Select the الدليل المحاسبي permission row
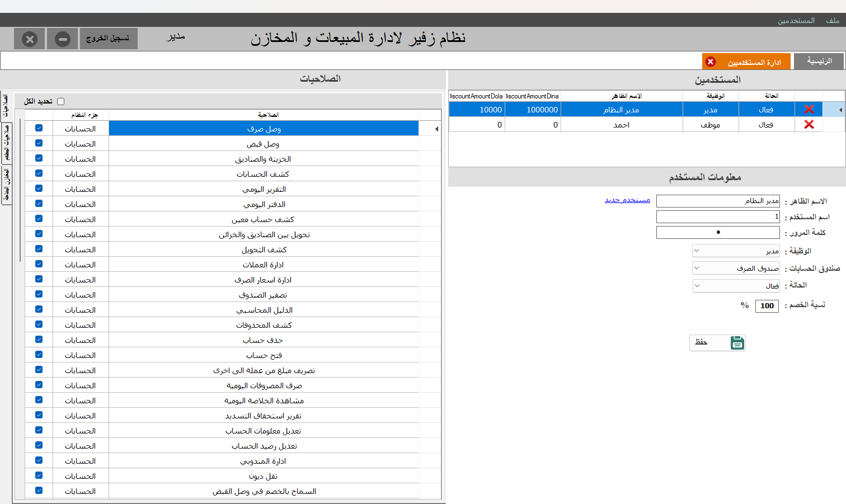This screenshot has width=846, height=504. (264, 310)
